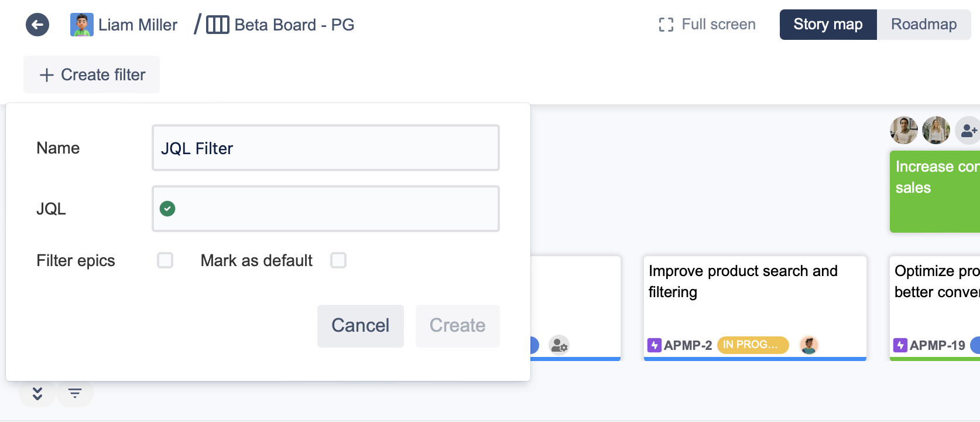Click the APMP-19 epic lightning icon

pos(900,345)
